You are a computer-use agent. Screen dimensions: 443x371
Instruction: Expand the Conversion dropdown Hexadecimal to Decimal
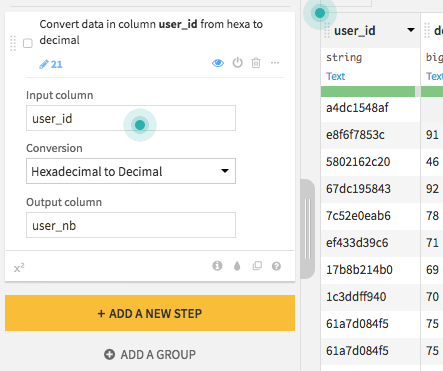(131, 171)
